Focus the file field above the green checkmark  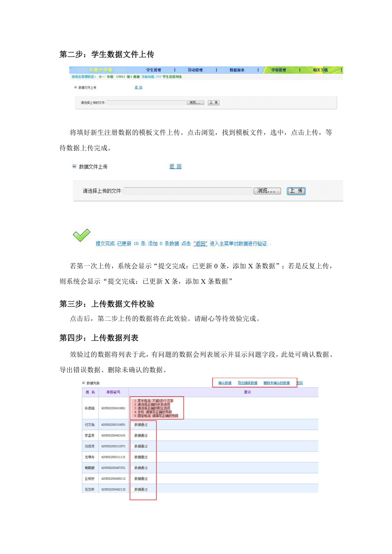point(188,191)
